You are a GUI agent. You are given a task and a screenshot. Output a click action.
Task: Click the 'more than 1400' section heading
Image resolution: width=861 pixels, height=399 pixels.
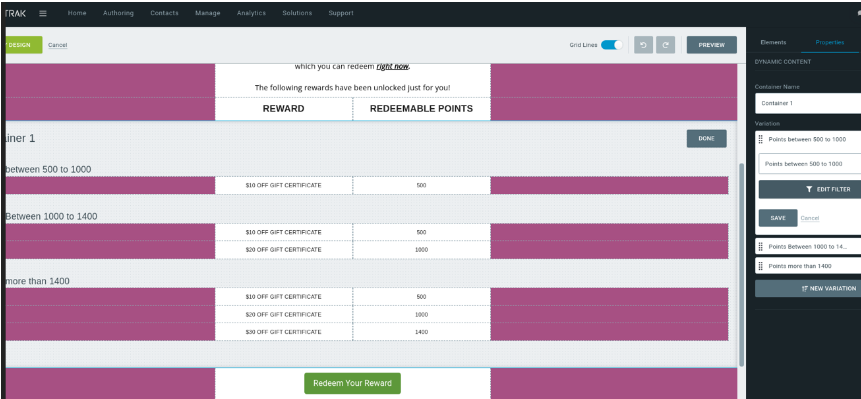click(37, 282)
